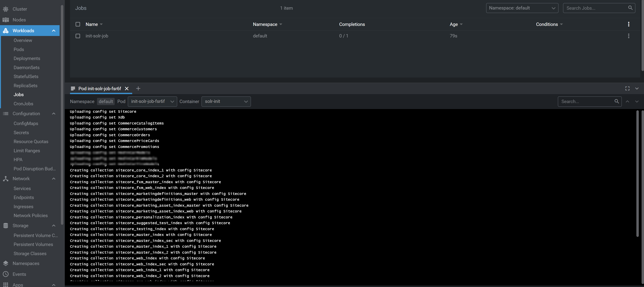This screenshot has width=644, height=287.
Task: Click the Namespaces layers icon
Action: pyautogui.click(x=6, y=264)
